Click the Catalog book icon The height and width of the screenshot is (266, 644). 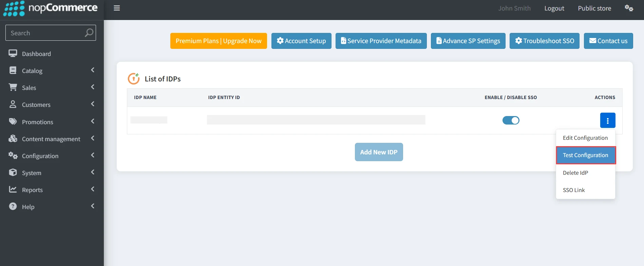tap(13, 70)
